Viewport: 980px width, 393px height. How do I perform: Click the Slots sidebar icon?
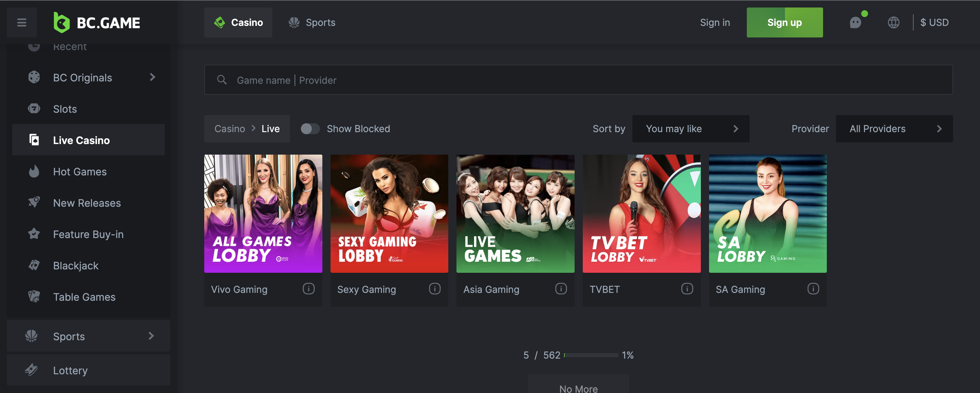34,109
